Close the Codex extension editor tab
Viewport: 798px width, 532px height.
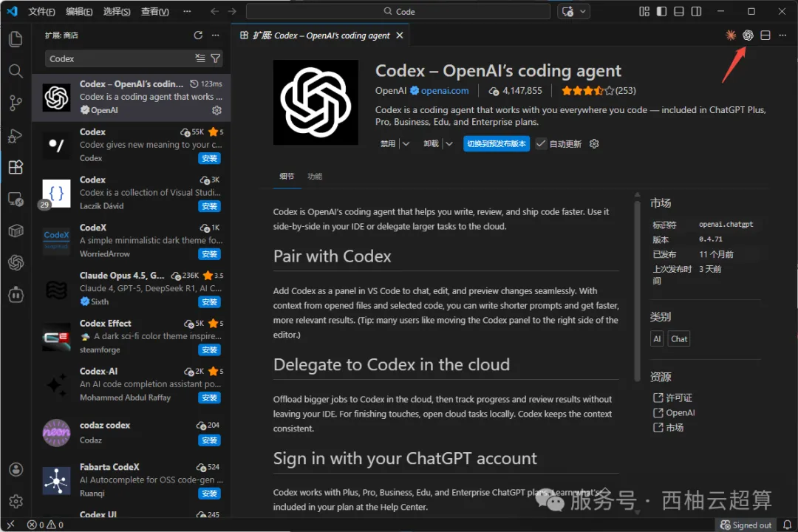[400, 35]
